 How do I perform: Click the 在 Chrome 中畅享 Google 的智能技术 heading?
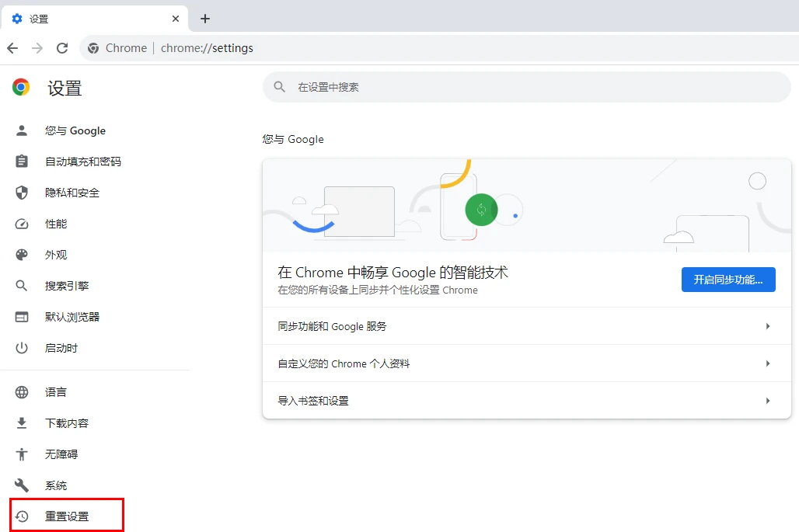393,273
